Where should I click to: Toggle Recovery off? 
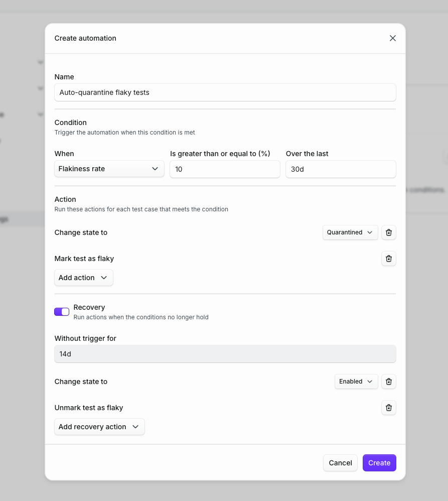pos(61,312)
